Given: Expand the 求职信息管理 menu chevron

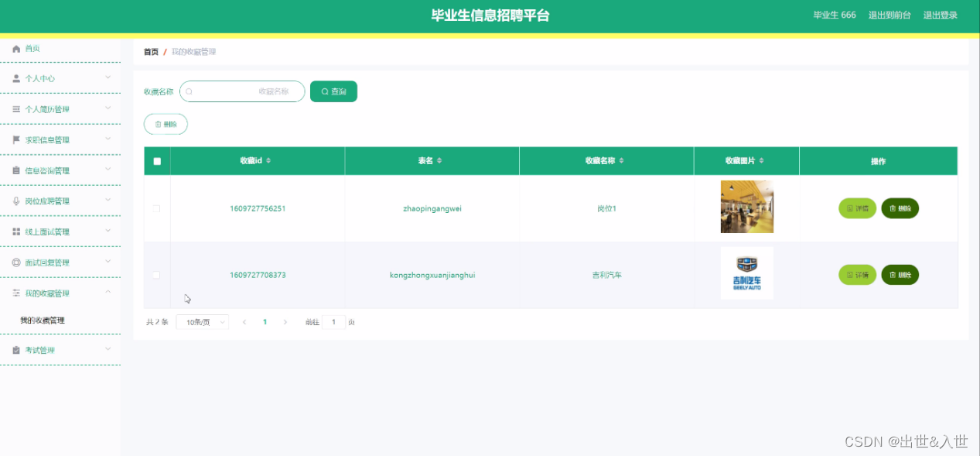Looking at the screenshot, I should [x=108, y=139].
